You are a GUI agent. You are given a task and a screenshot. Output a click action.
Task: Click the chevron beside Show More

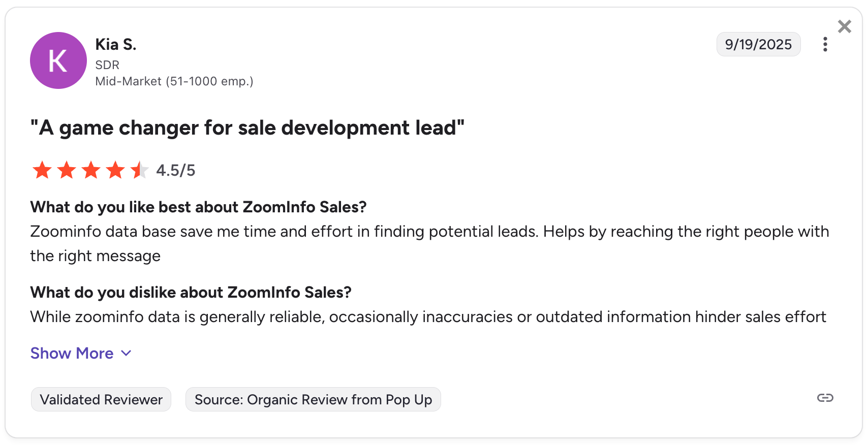pos(127,353)
